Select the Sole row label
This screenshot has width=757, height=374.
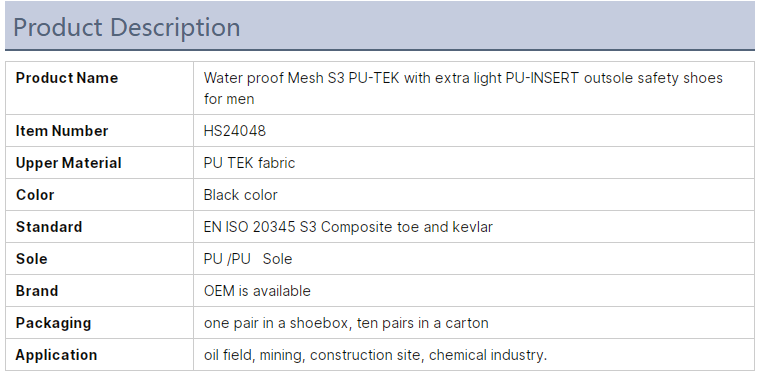pyautogui.click(x=31, y=259)
